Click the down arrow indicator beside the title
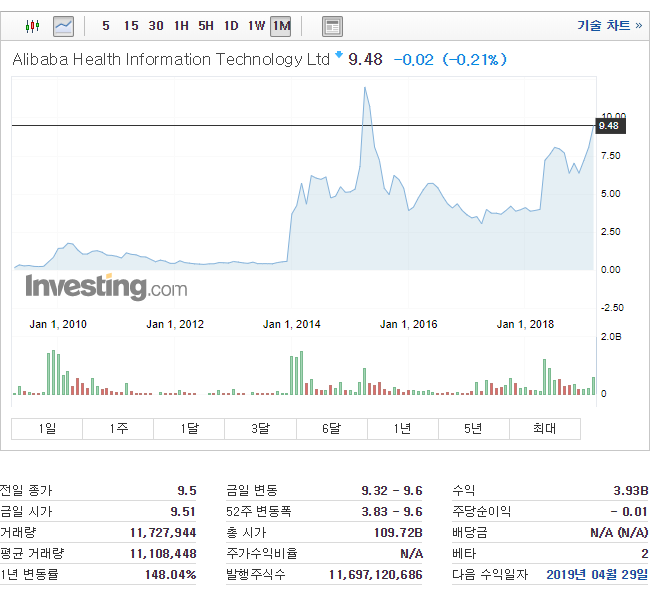This screenshot has width=659, height=598. (339, 54)
